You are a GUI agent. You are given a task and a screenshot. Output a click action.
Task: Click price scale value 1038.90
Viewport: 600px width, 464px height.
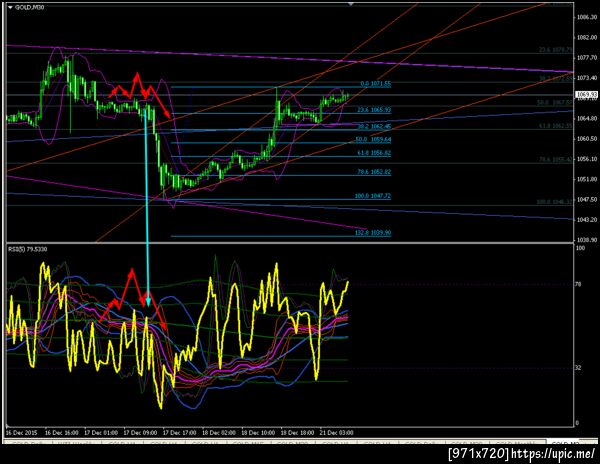587,240
